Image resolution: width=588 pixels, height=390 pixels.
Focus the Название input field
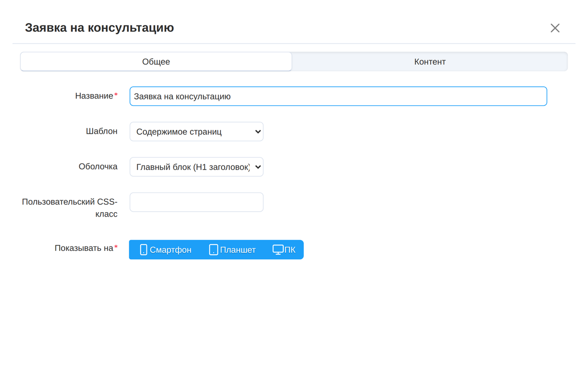[x=338, y=97]
